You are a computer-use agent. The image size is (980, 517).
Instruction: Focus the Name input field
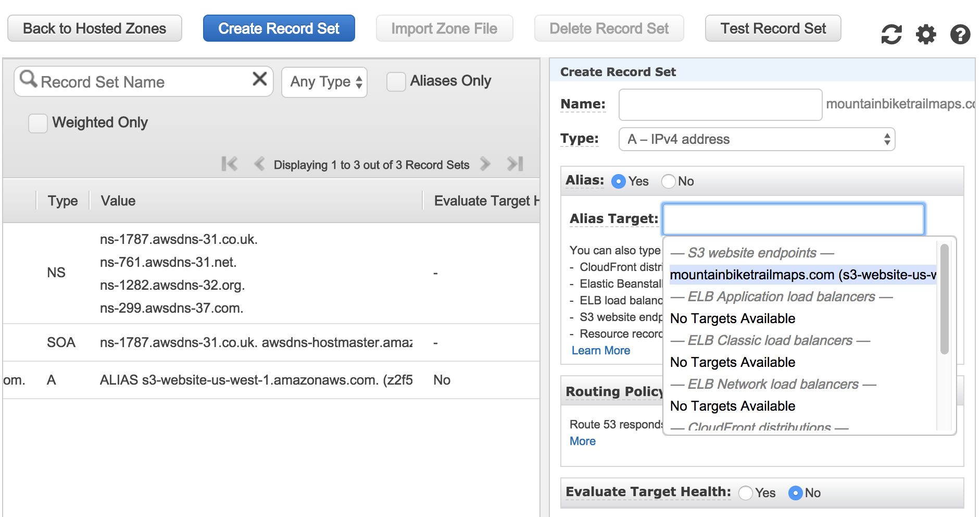click(721, 104)
